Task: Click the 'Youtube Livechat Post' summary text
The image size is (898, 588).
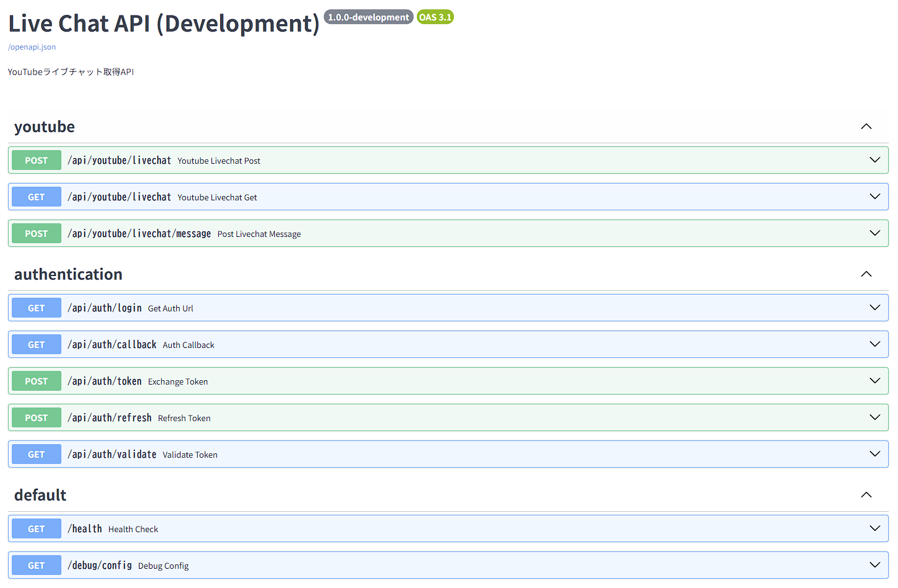Action: [x=219, y=161]
